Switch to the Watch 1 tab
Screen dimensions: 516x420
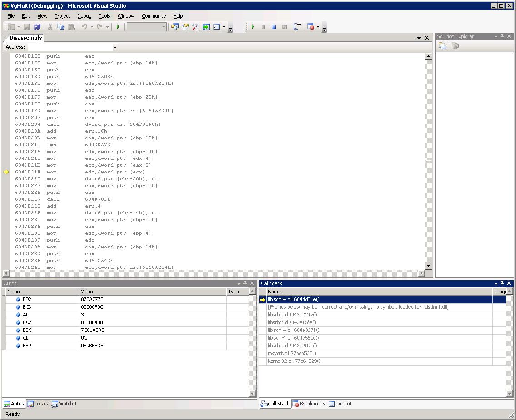[x=64, y=404]
